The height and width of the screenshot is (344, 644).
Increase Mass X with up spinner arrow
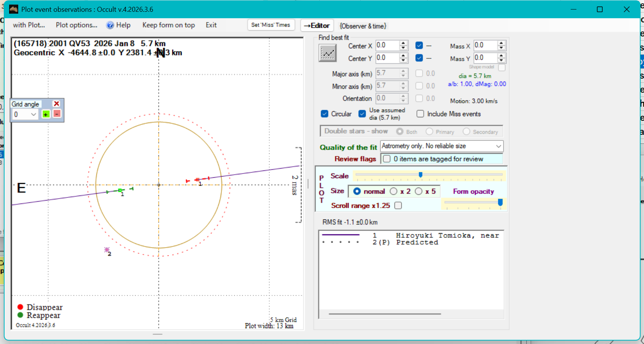tap(502, 43)
